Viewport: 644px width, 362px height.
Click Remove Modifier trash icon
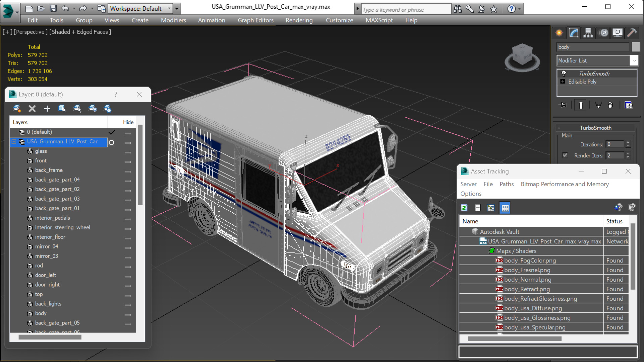pos(610,105)
